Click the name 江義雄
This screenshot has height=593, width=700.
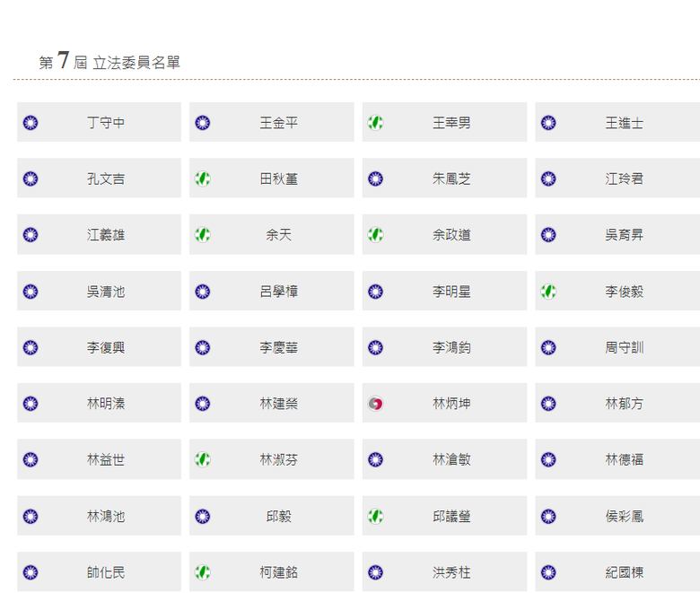pyautogui.click(x=106, y=235)
